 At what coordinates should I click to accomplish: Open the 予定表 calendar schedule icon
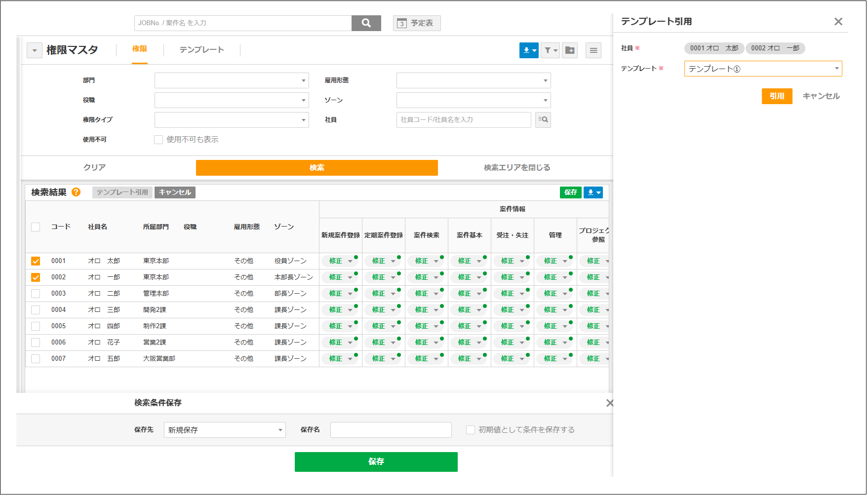click(x=416, y=23)
